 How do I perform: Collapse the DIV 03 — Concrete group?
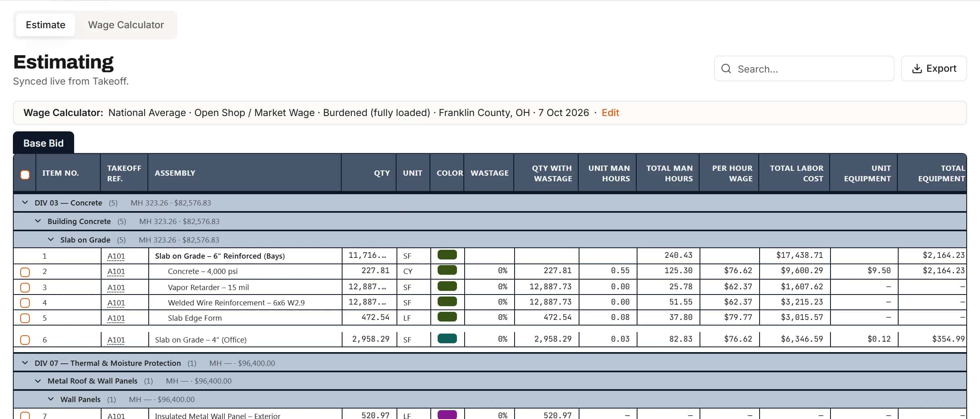point(25,203)
